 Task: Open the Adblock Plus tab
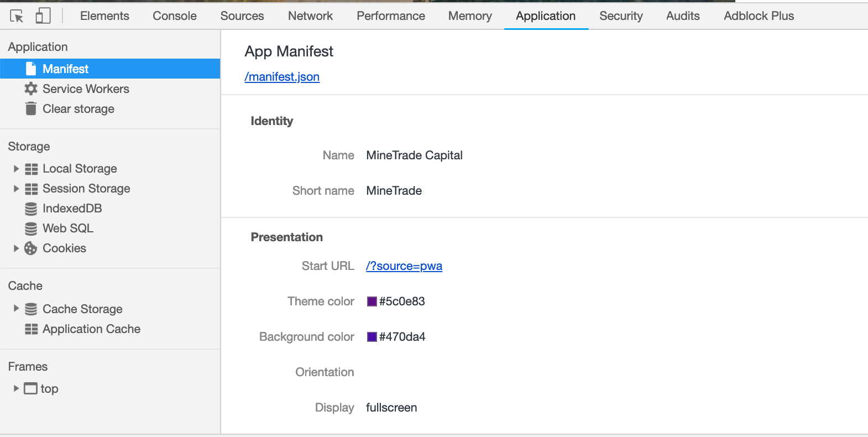[x=759, y=16]
